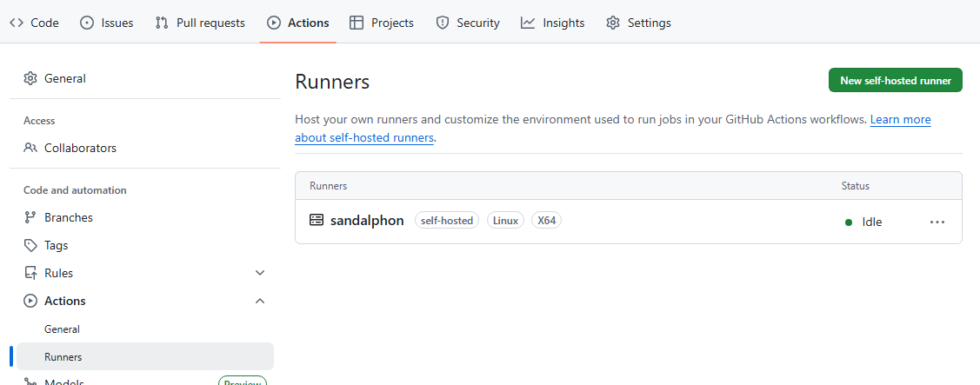This screenshot has width=980, height=385.
Task: Click the sandalphon runner server icon
Action: [x=317, y=221]
